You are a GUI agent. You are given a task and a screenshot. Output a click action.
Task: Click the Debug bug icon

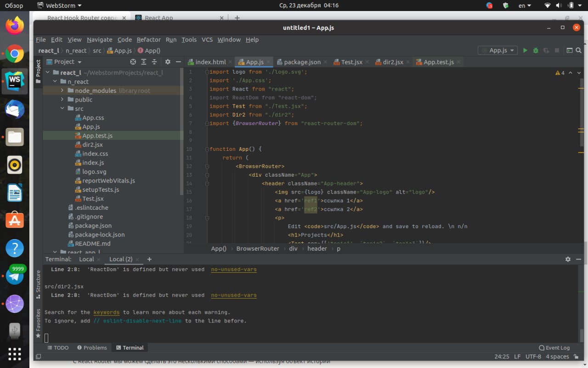point(536,51)
